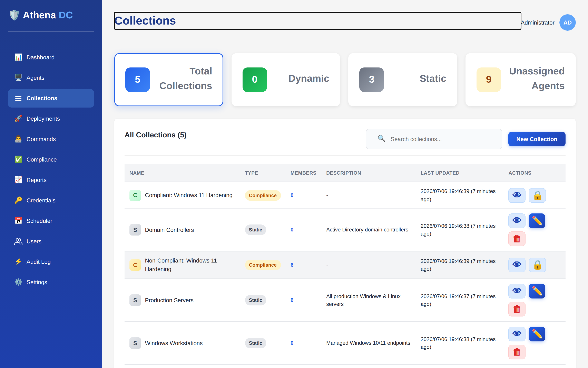Open Dashboard in the sidebar

[51, 57]
